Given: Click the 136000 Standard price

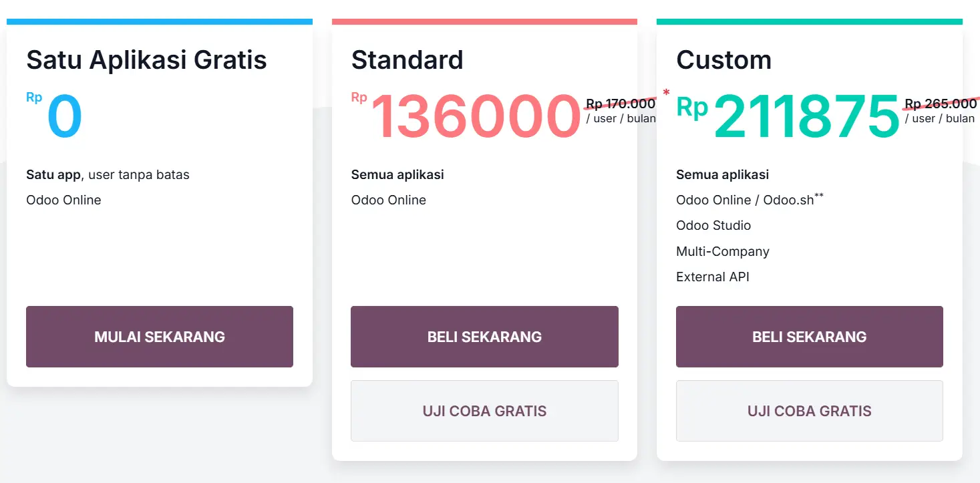Looking at the screenshot, I should coord(475,118).
